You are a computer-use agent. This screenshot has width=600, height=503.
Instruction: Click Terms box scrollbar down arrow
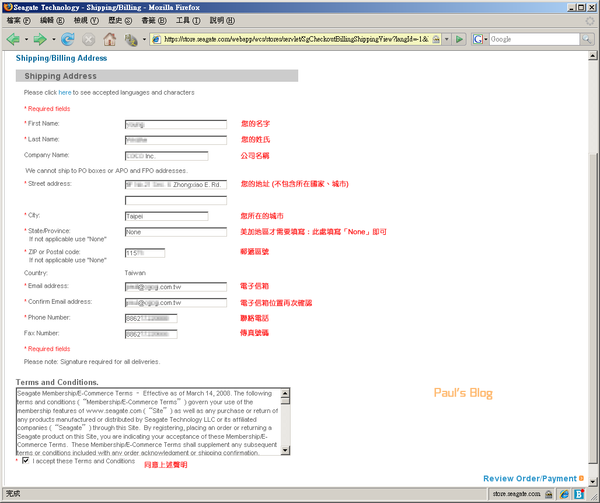285,450
